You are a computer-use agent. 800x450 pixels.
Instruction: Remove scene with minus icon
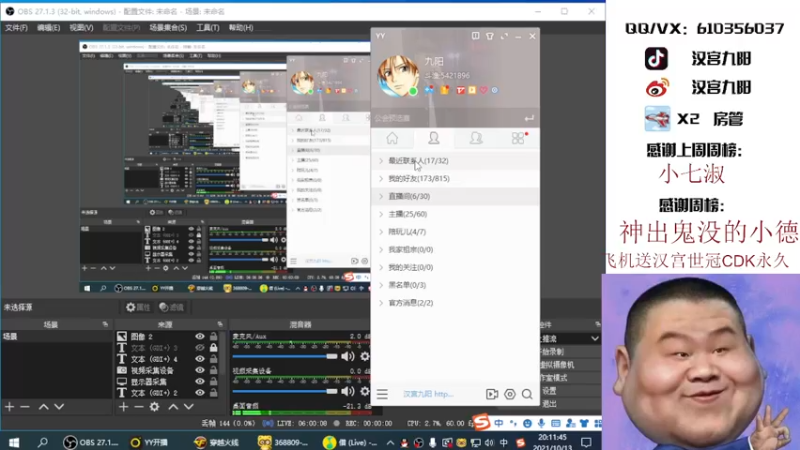[x=24, y=407]
